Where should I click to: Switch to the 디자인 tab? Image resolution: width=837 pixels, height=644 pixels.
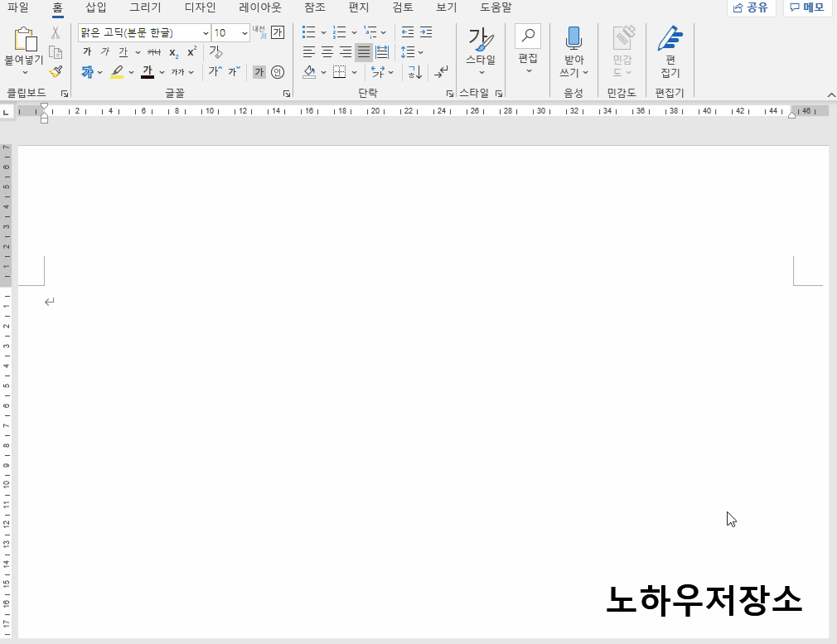pyautogui.click(x=201, y=7)
